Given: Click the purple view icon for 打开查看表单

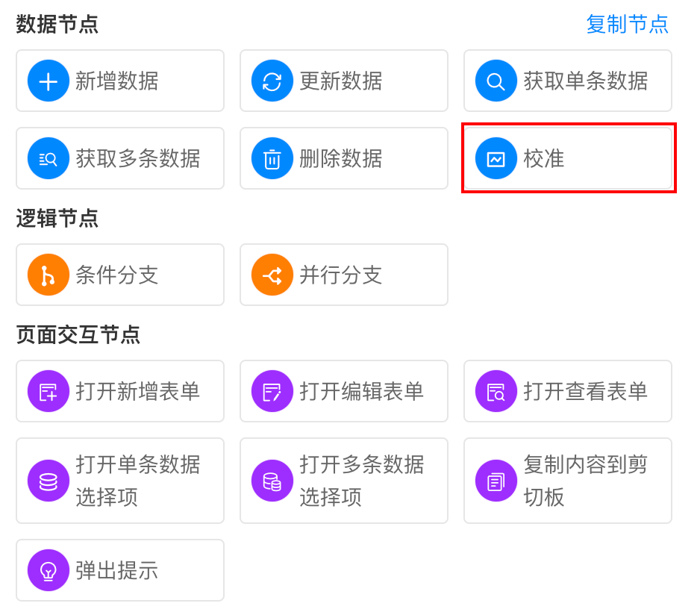Looking at the screenshot, I should [x=496, y=391].
